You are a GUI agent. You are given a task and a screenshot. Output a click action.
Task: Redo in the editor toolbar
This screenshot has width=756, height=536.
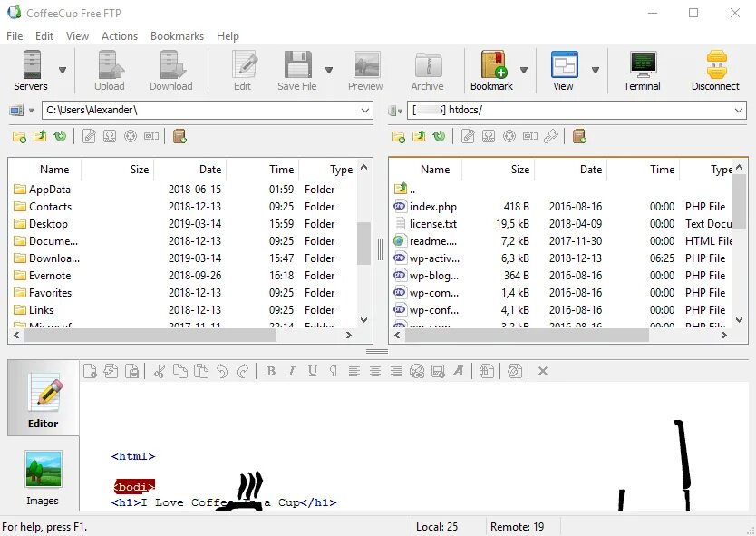tap(243, 371)
